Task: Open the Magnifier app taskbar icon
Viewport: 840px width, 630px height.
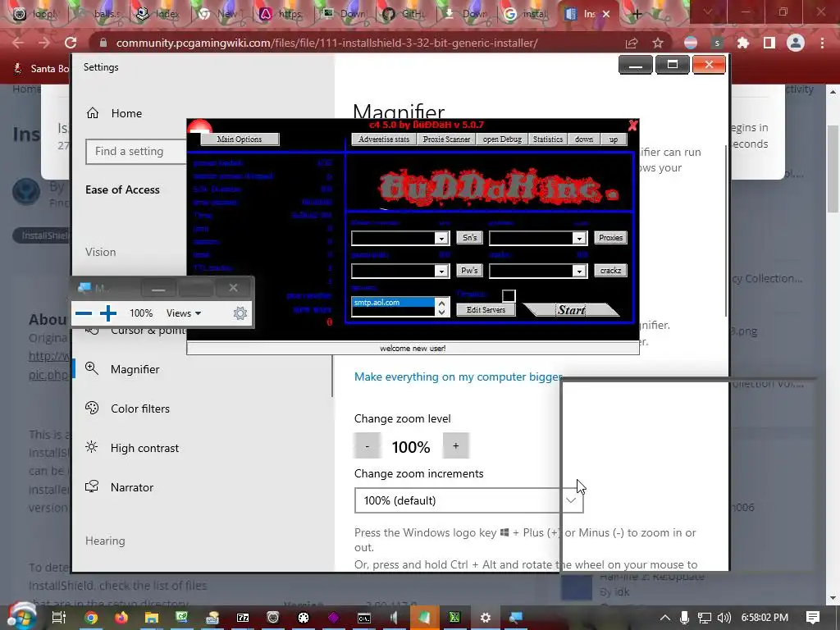Action: 515,618
